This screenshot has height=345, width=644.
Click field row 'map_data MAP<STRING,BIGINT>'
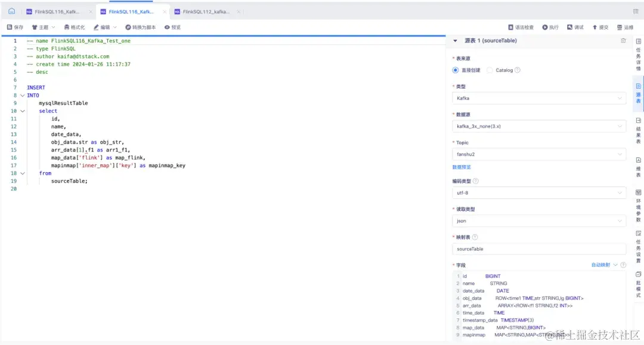pos(539,327)
